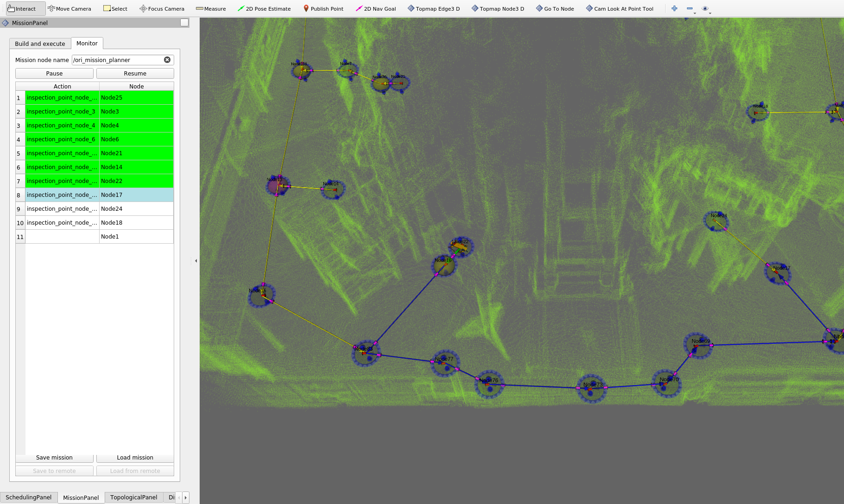Viewport: 844px width, 504px height.
Task: Click Node70 marker in the 3D map
Action: (667, 383)
